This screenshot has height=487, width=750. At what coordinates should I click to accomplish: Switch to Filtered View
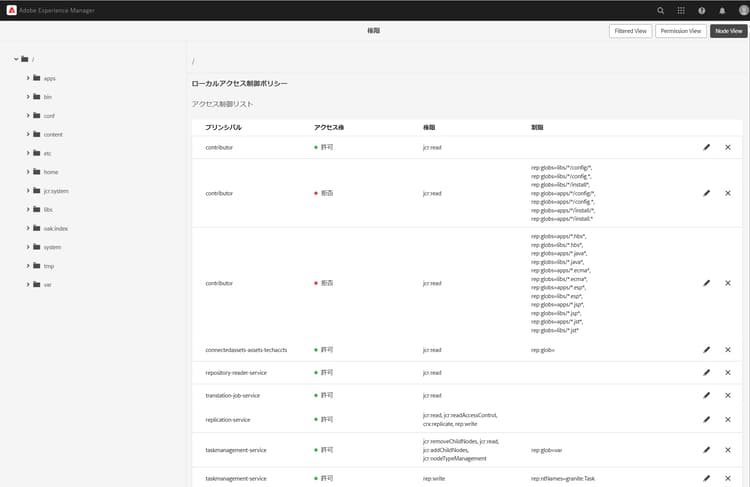(630, 31)
